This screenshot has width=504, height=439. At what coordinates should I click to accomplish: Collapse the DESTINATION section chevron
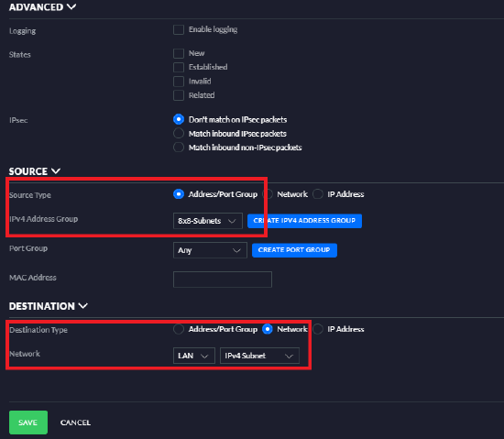pos(82,305)
